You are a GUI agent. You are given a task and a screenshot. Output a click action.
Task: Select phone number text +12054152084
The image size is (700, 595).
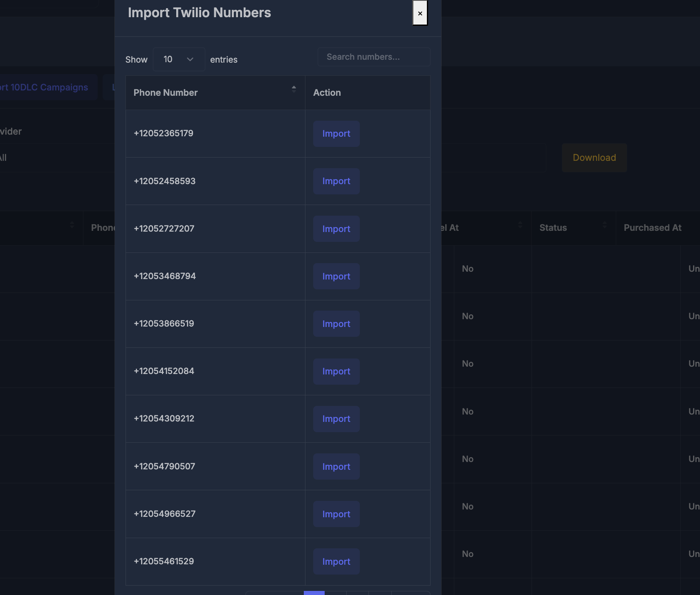click(x=164, y=371)
